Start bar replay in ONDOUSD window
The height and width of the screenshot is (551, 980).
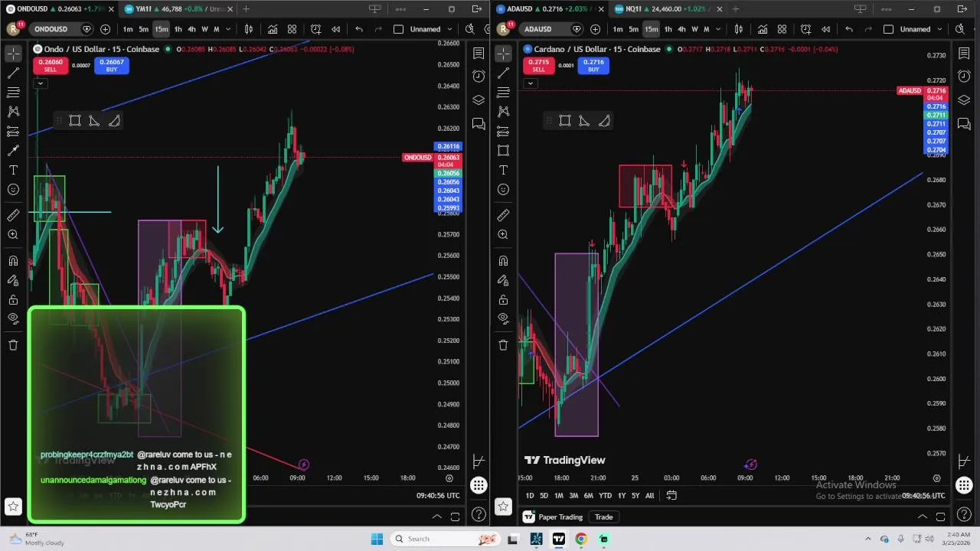pos(335,29)
